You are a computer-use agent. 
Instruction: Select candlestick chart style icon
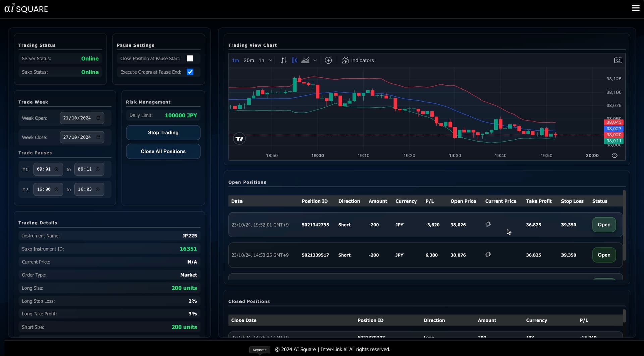pyautogui.click(x=294, y=60)
